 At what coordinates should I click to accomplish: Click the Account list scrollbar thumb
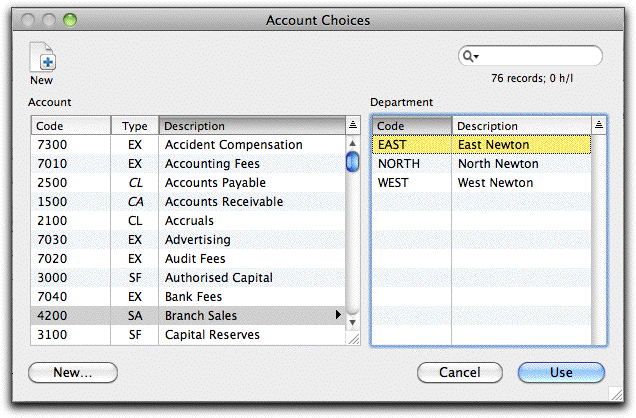352,161
